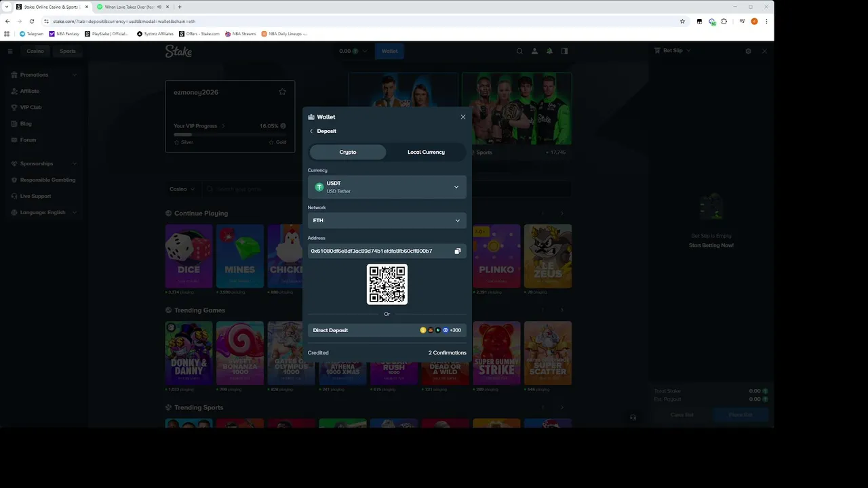Open Live Support in the sidebar

(x=35, y=196)
